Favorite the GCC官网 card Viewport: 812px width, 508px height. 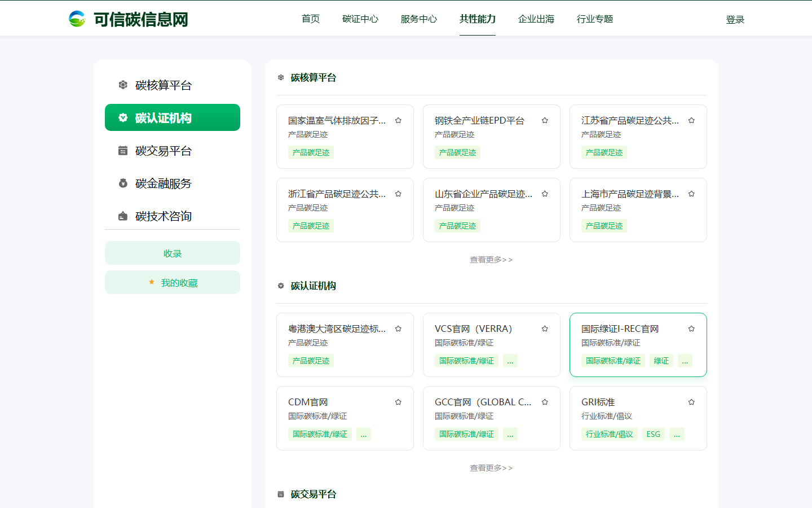[x=545, y=402]
